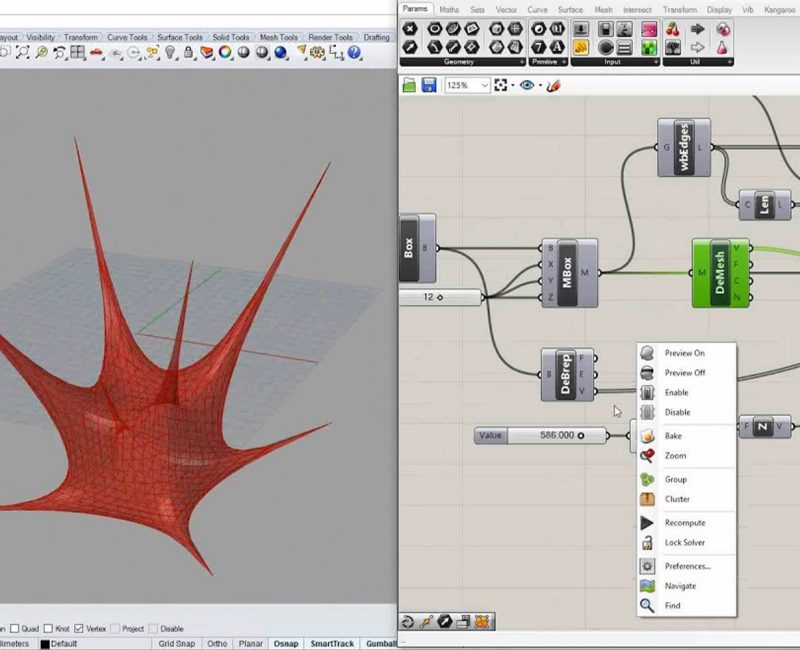
Task: Pick the Integer '7' primitive parameter icon
Action: click(539, 48)
